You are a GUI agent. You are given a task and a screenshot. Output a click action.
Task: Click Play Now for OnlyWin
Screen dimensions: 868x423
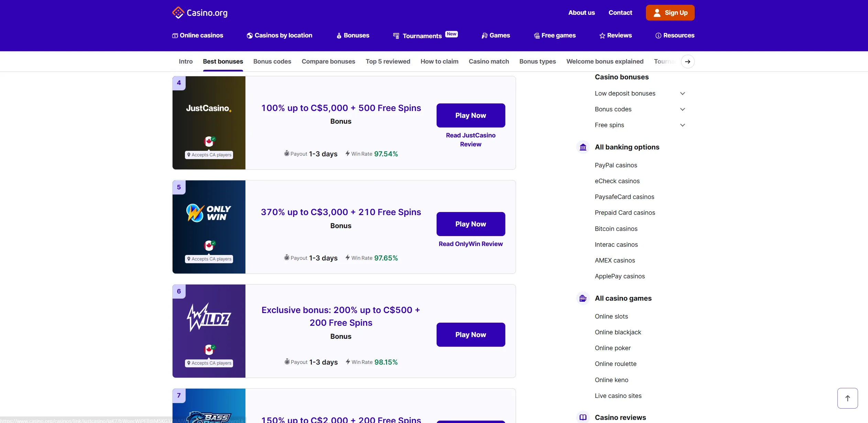[471, 224]
